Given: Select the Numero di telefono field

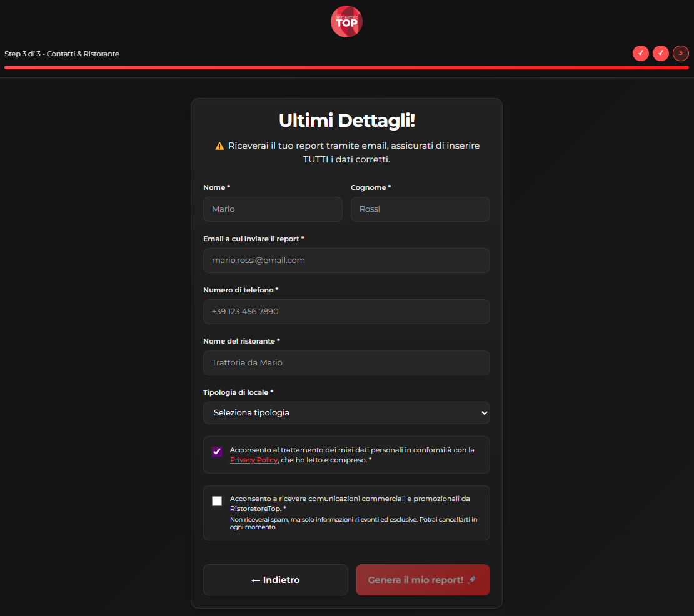Looking at the screenshot, I should (x=346, y=312).
